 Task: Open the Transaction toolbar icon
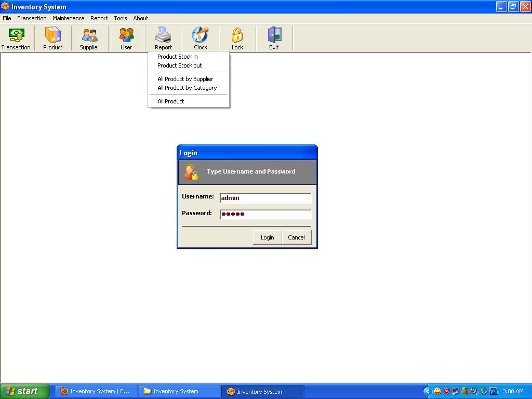click(16, 38)
